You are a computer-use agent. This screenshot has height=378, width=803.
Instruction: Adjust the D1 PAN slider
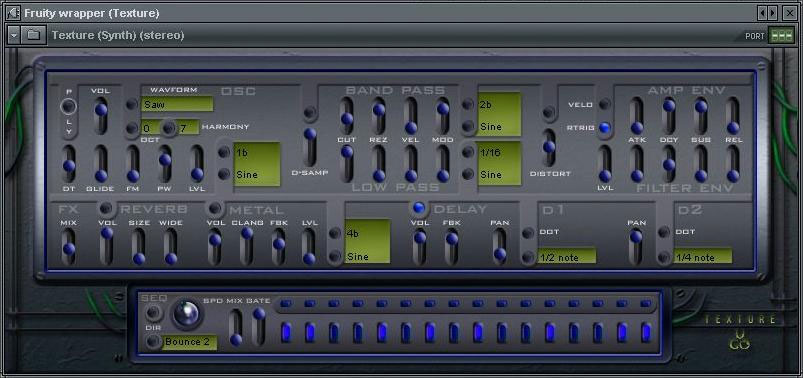tap(500, 247)
